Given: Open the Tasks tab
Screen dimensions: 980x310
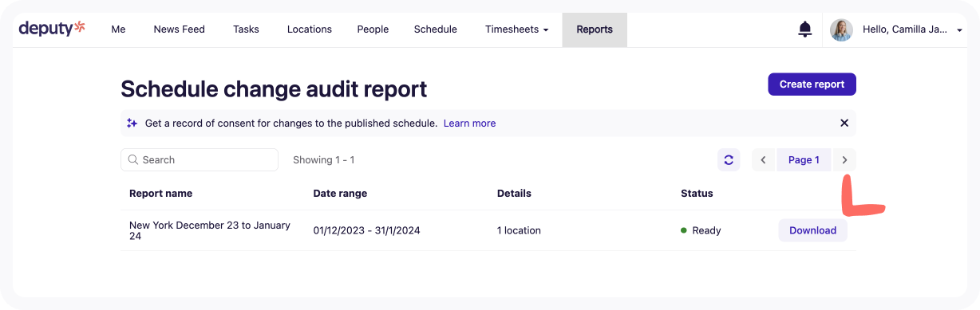Looking at the screenshot, I should [x=246, y=29].
